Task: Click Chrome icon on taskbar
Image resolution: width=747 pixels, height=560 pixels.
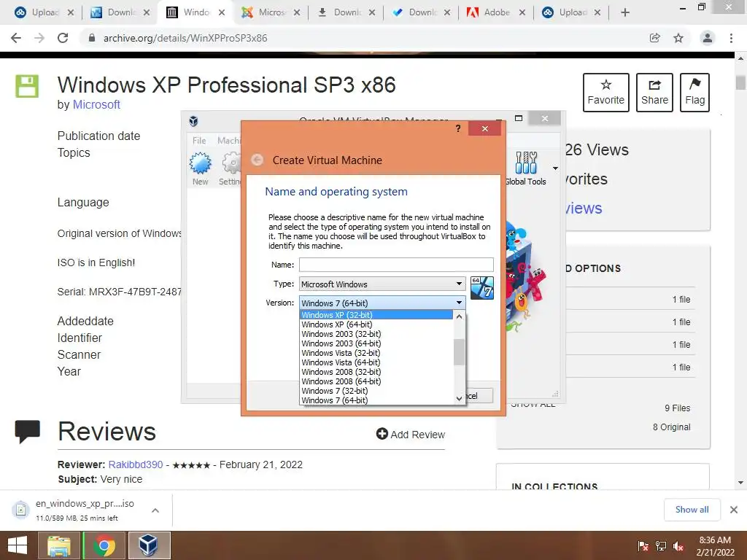Action: [104, 545]
